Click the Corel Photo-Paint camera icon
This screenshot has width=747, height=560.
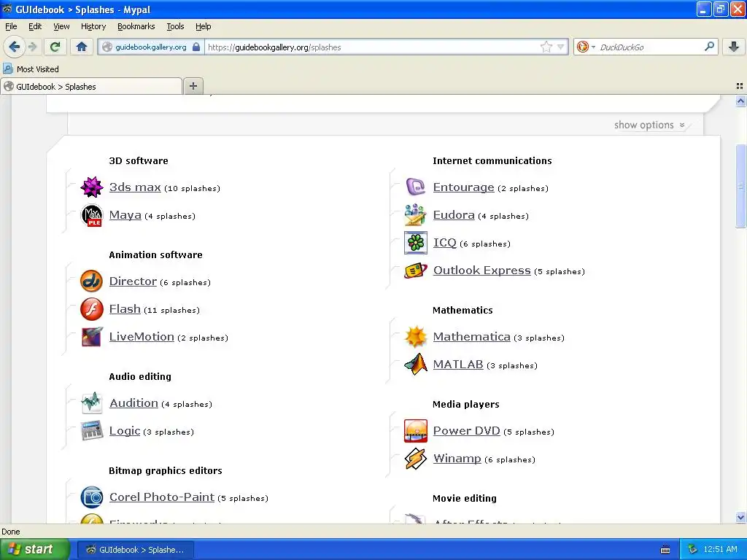point(91,497)
